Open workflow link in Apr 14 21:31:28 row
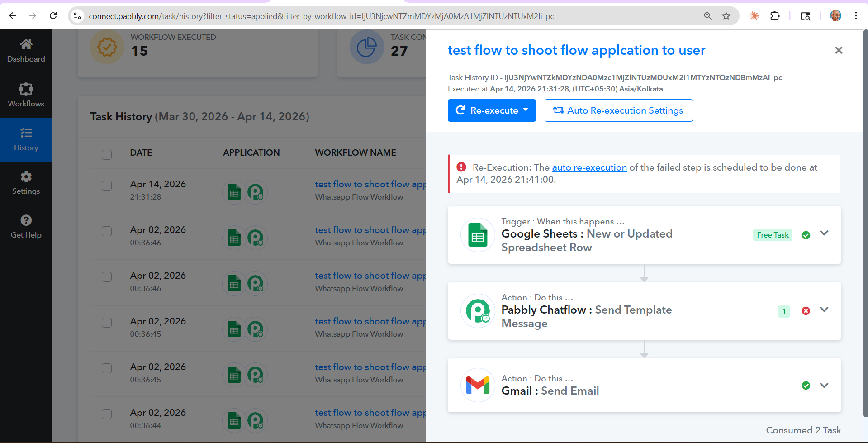 click(x=370, y=184)
